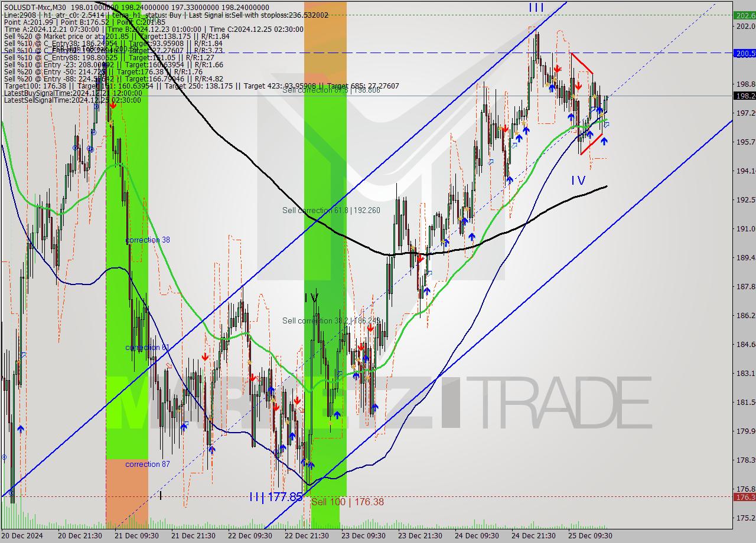Click the 202.0 price axis label
The image size is (756, 543).
point(745,26)
